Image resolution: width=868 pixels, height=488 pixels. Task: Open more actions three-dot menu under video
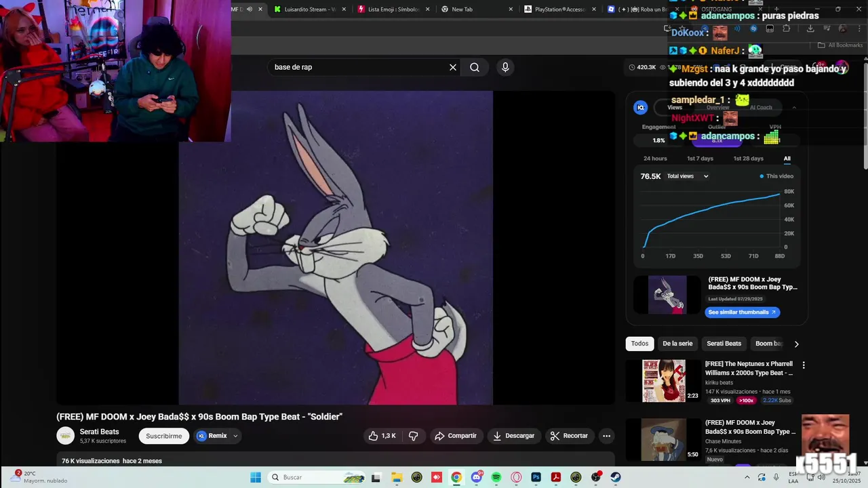click(x=606, y=436)
